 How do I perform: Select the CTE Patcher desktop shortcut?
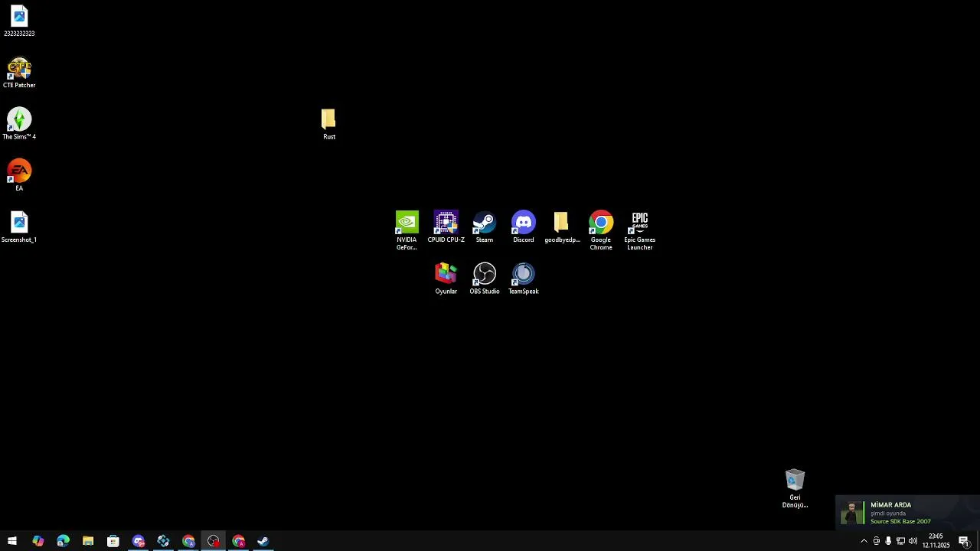coord(19,73)
